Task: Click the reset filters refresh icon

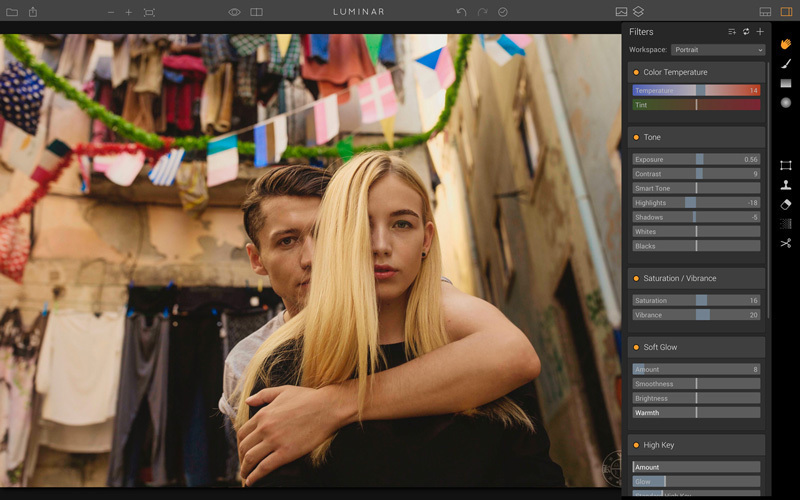Action: (746, 32)
